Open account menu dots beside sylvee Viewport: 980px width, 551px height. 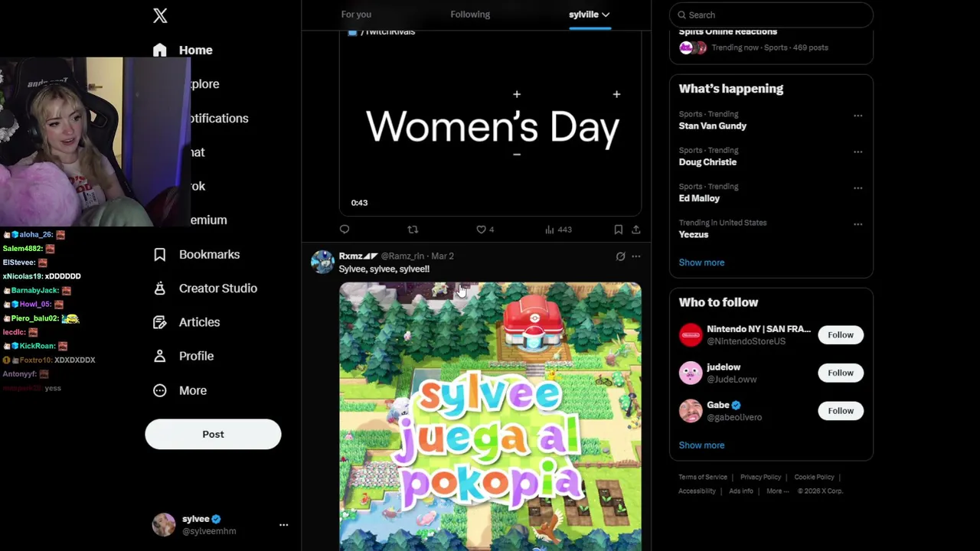click(x=283, y=525)
